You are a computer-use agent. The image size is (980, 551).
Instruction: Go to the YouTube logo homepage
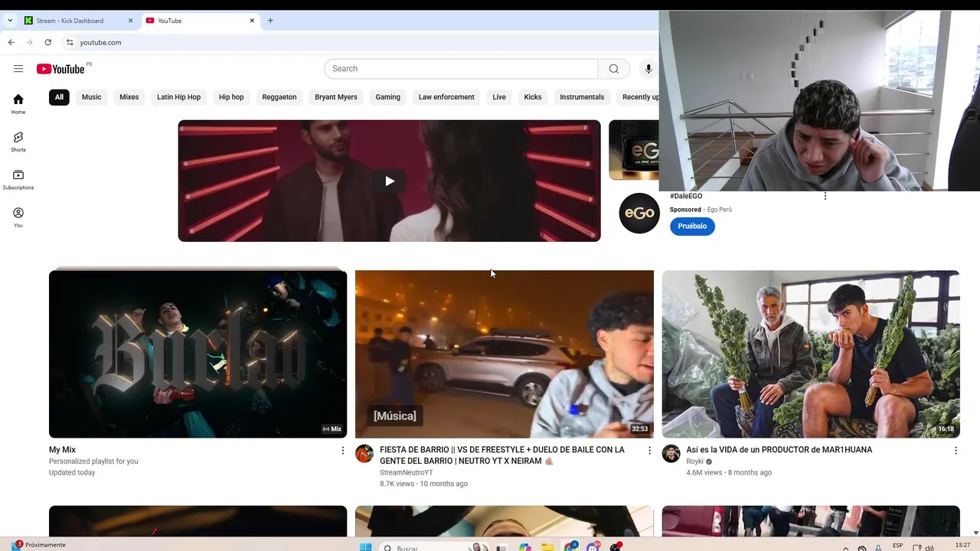coord(60,69)
